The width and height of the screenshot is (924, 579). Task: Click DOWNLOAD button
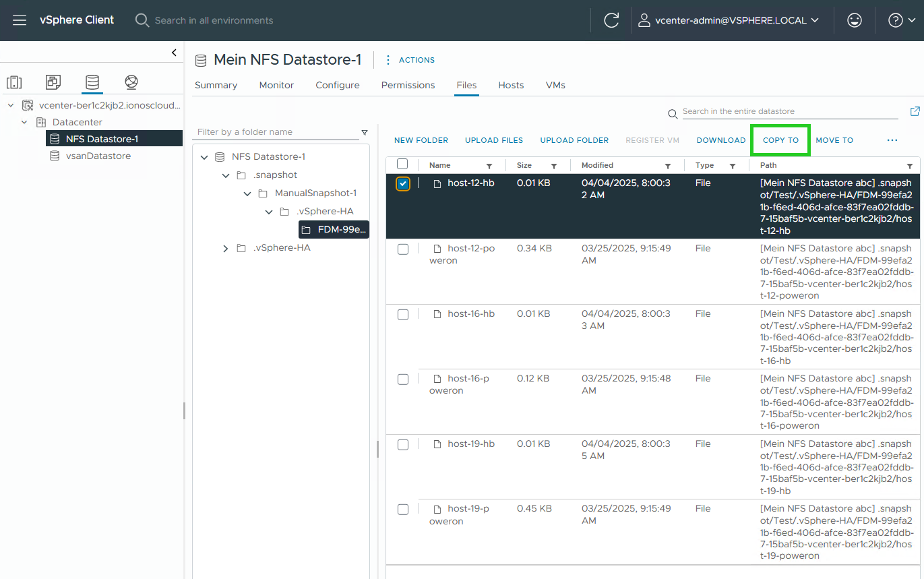pyautogui.click(x=721, y=140)
